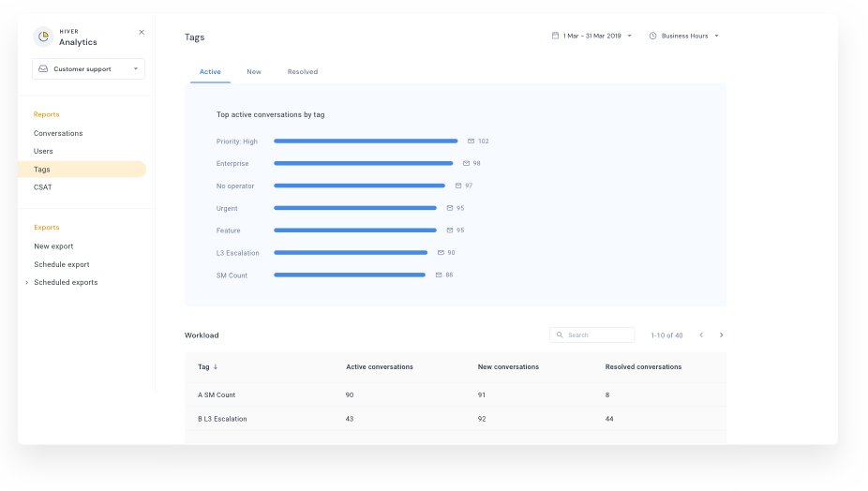Click the envelope icon in the Urgent row
The height and width of the screenshot is (491, 868).
point(450,208)
